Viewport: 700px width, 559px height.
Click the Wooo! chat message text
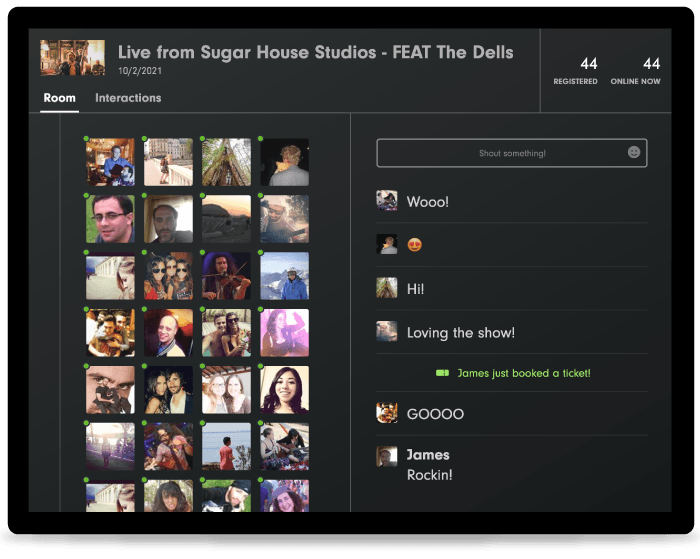coord(427,202)
